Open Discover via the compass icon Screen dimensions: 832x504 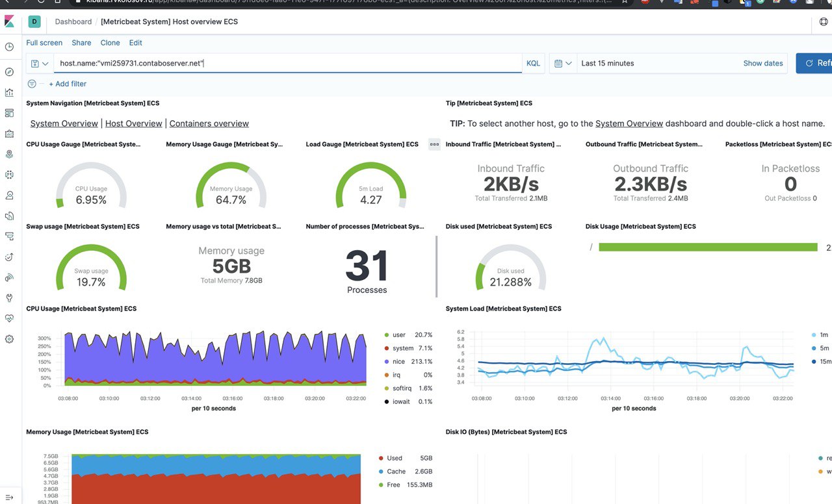tap(9, 72)
